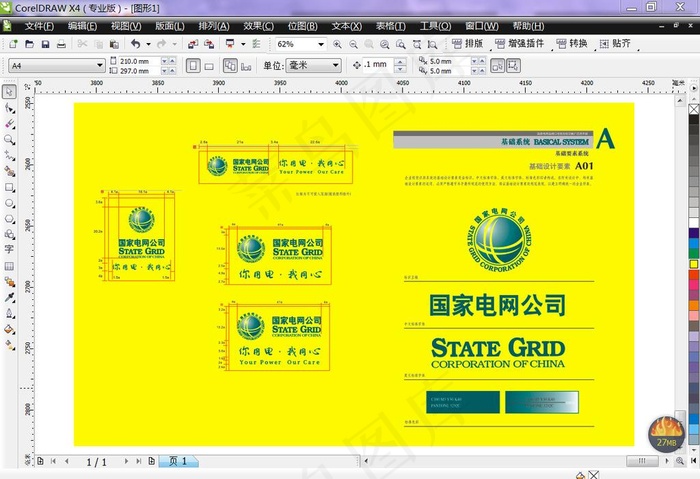Open the application launcher icon
This screenshot has width=700, height=479.
(230, 44)
